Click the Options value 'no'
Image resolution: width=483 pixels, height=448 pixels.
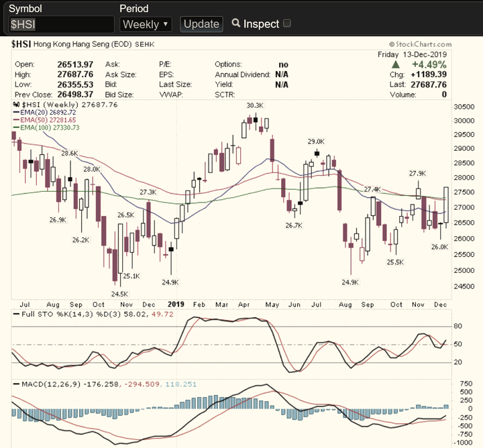(x=283, y=64)
